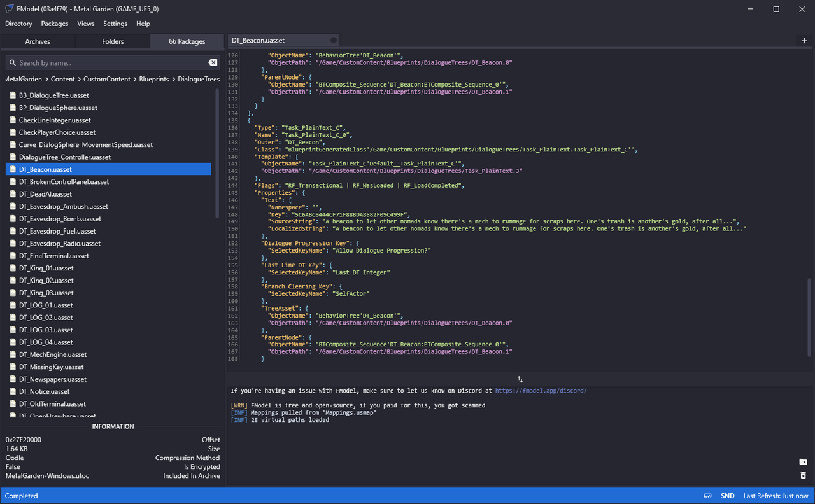The width and height of the screenshot is (815, 504).
Task: Click the Completed status text
Action: tap(22, 496)
